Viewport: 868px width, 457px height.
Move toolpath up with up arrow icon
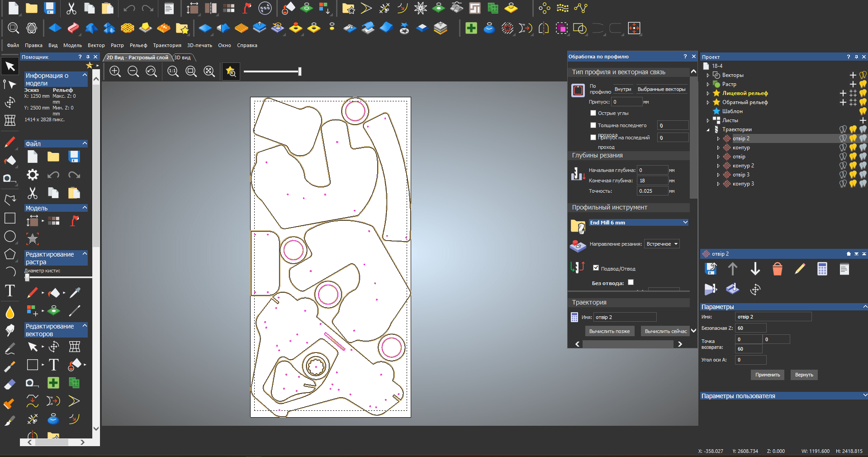click(x=733, y=269)
